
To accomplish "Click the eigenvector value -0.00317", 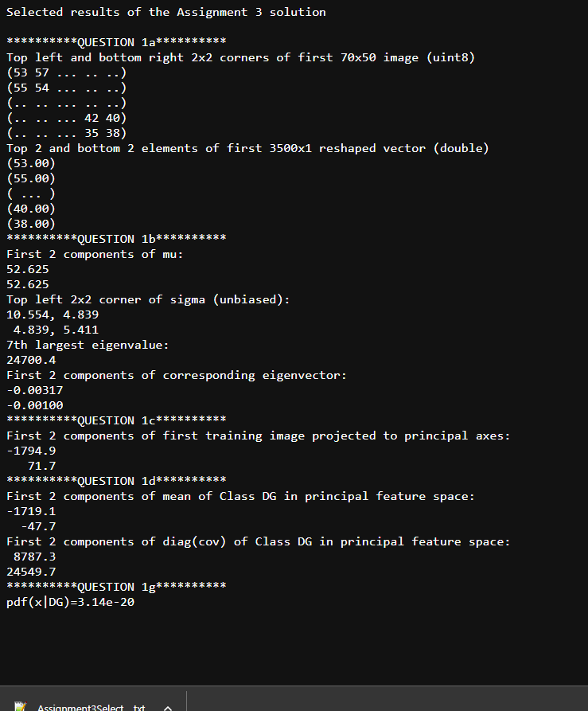I will [35, 390].
